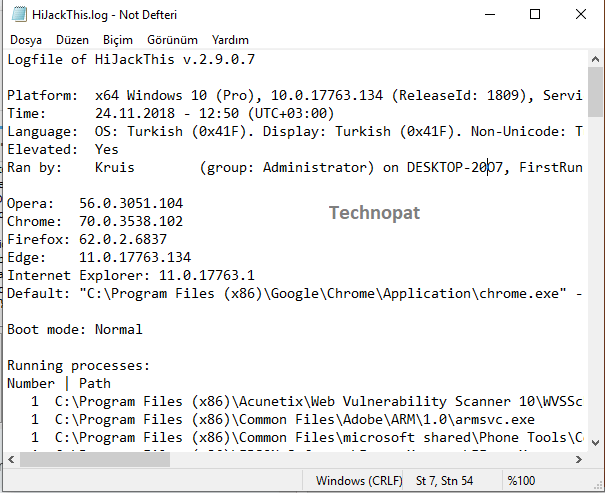Open the Dosya menu
This screenshot has height=493, width=605.
(25, 40)
